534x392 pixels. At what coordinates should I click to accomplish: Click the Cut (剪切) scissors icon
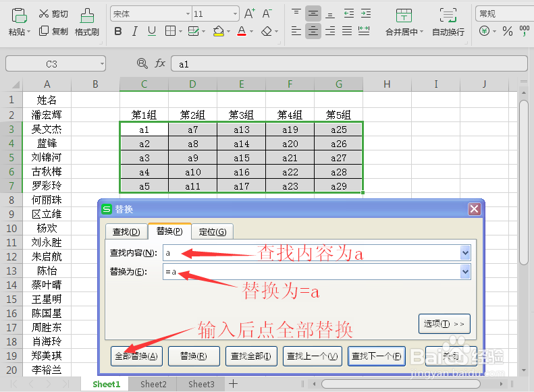pos(44,13)
